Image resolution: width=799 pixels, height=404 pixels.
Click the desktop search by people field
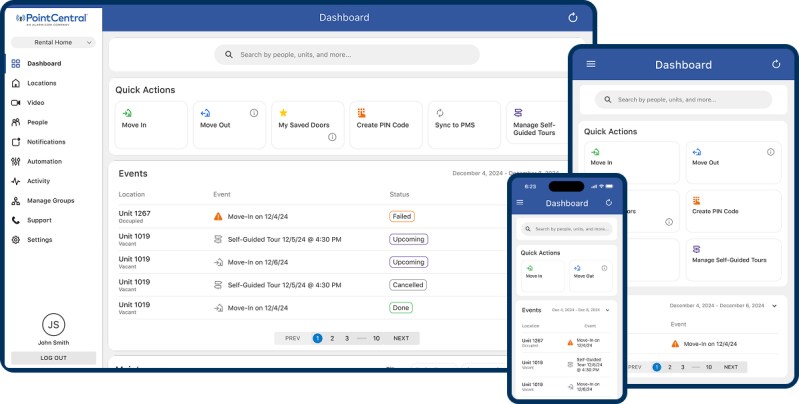pyautogui.click(x=347, y=55)
